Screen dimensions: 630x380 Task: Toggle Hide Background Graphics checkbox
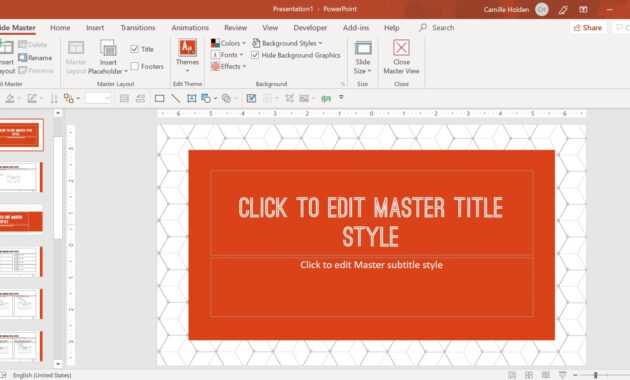255,55
